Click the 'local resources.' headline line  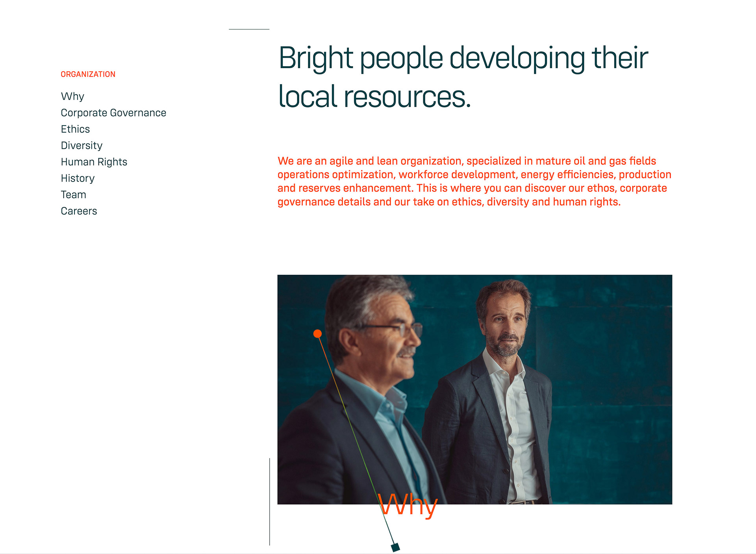[x=374, y=97]
